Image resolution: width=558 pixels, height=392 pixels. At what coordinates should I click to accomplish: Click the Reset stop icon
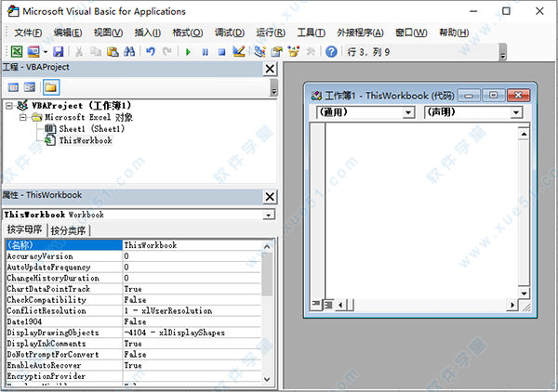[221, 52]
